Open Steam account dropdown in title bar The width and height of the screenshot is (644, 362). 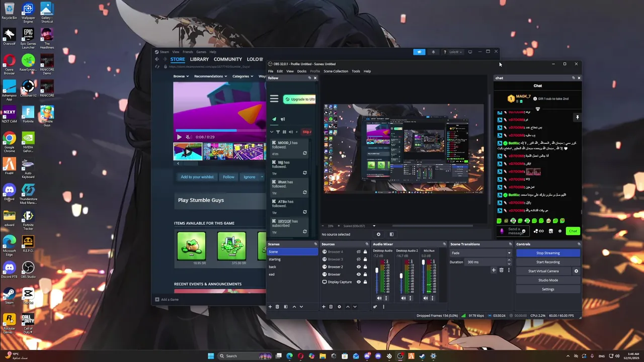pos(455,52)
